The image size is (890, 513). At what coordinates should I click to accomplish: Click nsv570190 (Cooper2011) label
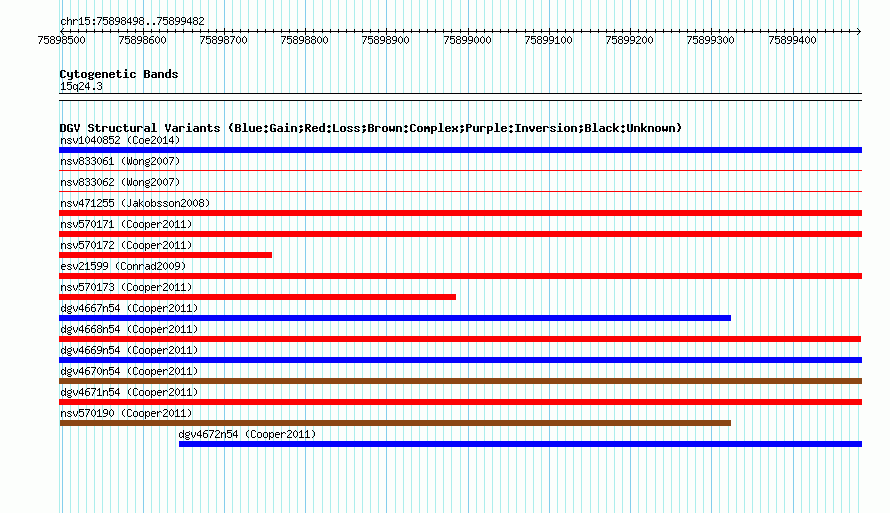point(126,413)
